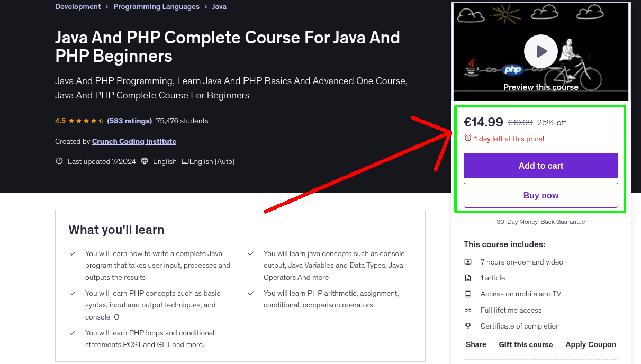Click the article icon under course includes
The width and height of the screenshot is (641, 364).
468,277
